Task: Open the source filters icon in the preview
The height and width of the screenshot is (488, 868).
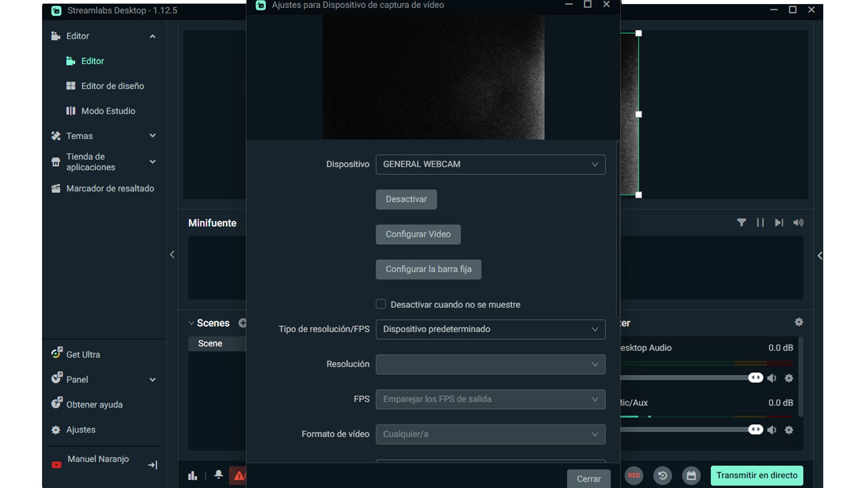Action: tap(741, 222)
